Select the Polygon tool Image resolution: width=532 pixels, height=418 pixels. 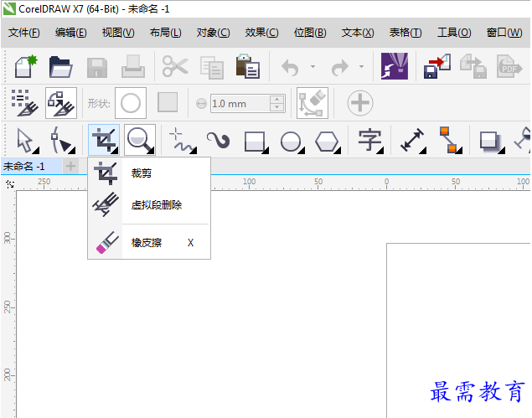tap(328, 141)
